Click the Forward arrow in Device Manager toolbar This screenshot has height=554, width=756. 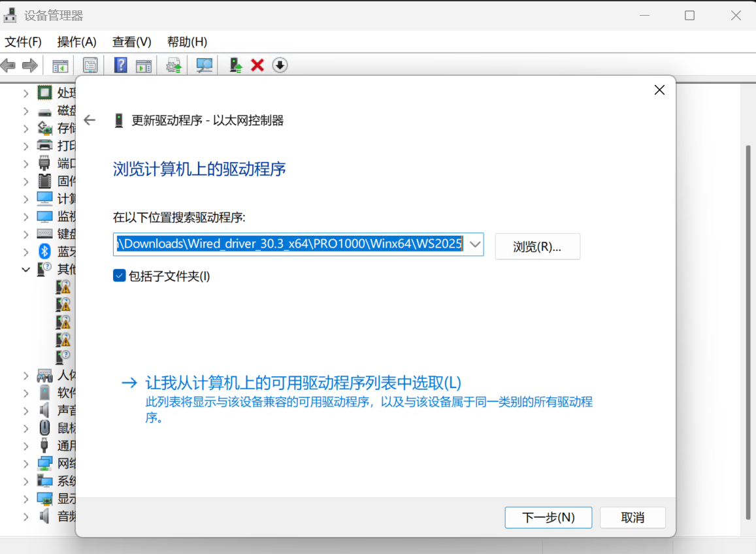[x=30, y=65]
